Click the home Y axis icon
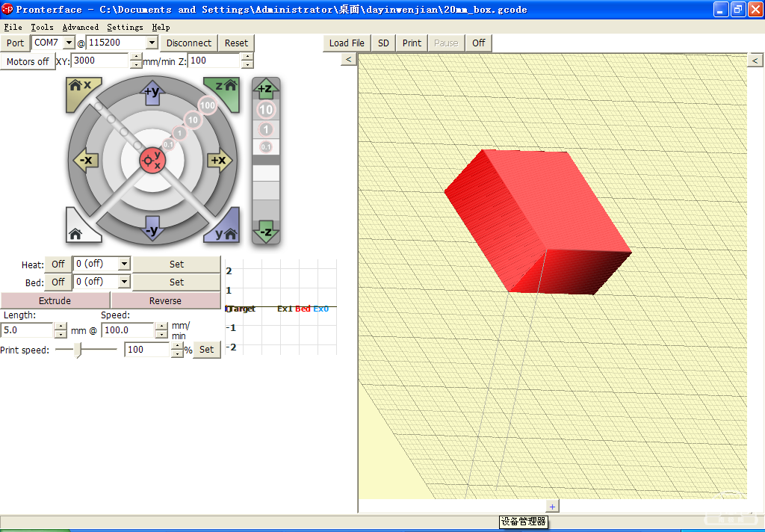765x532 pixels. click(x=226, y=232)
